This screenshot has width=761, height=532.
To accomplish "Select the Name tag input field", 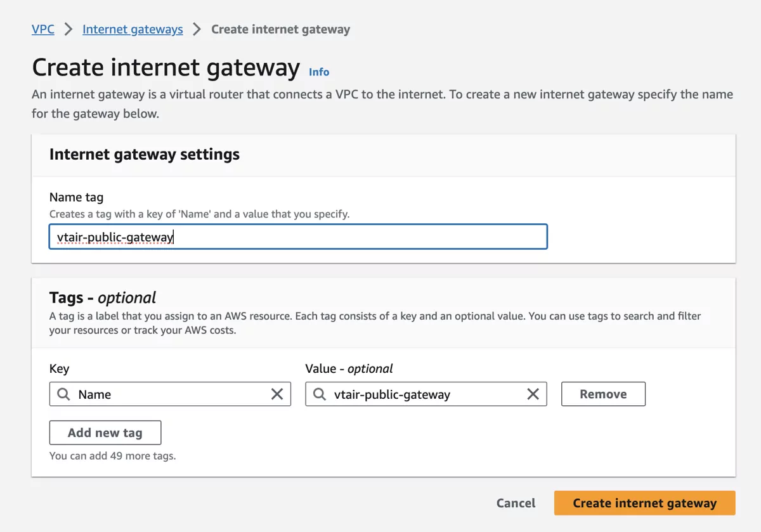I will point(298,236).
